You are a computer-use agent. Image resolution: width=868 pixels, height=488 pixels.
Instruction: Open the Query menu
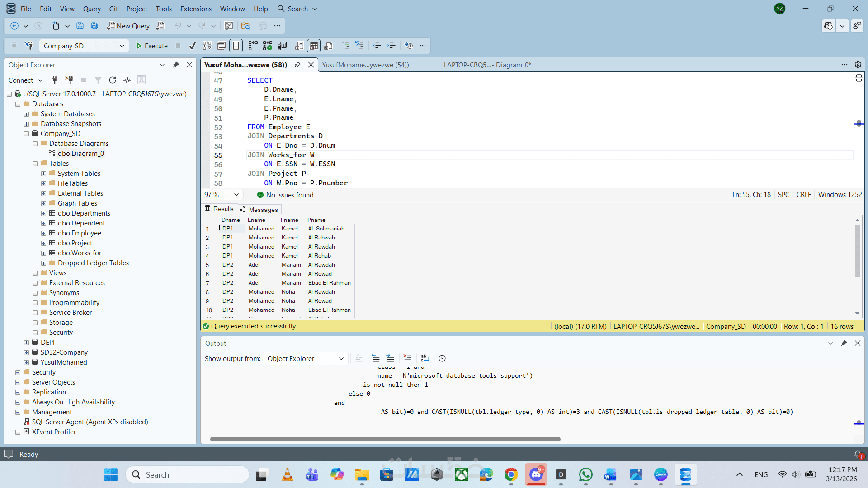click(92, 9)
